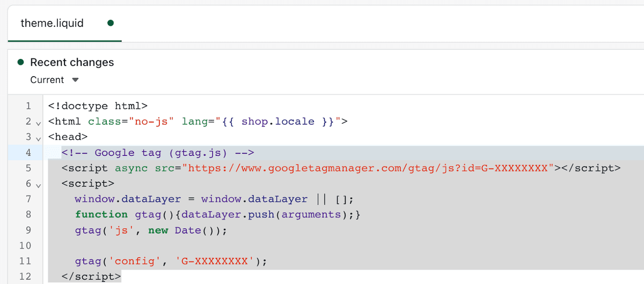Image resolution: width=644 pixels, height=284 pixels.
Task: Click the 'G-XXXXXXXX' string on line 11
Action: [x=214, y=261]
